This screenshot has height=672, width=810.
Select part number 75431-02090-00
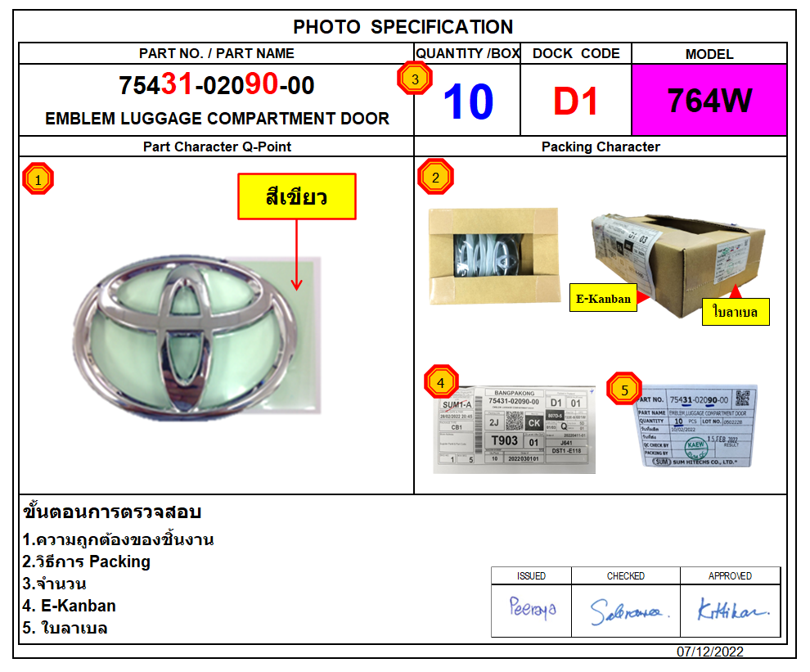point(217,85)
